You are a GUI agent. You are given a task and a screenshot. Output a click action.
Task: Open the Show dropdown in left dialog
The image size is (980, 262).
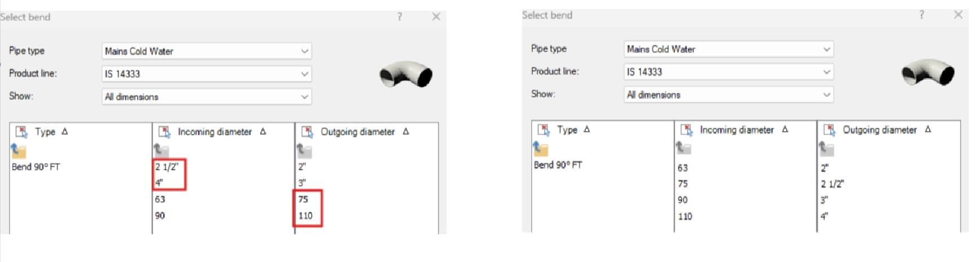click(x=207, y=97)
